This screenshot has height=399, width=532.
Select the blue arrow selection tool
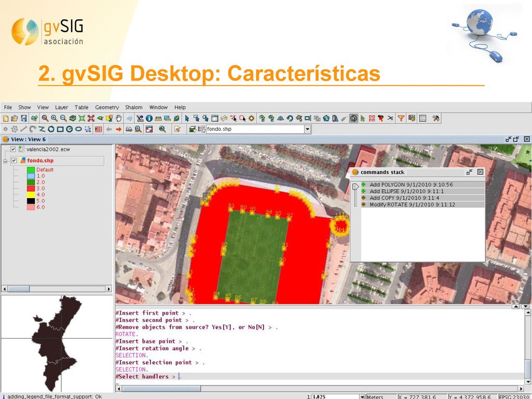click(187, 118)
